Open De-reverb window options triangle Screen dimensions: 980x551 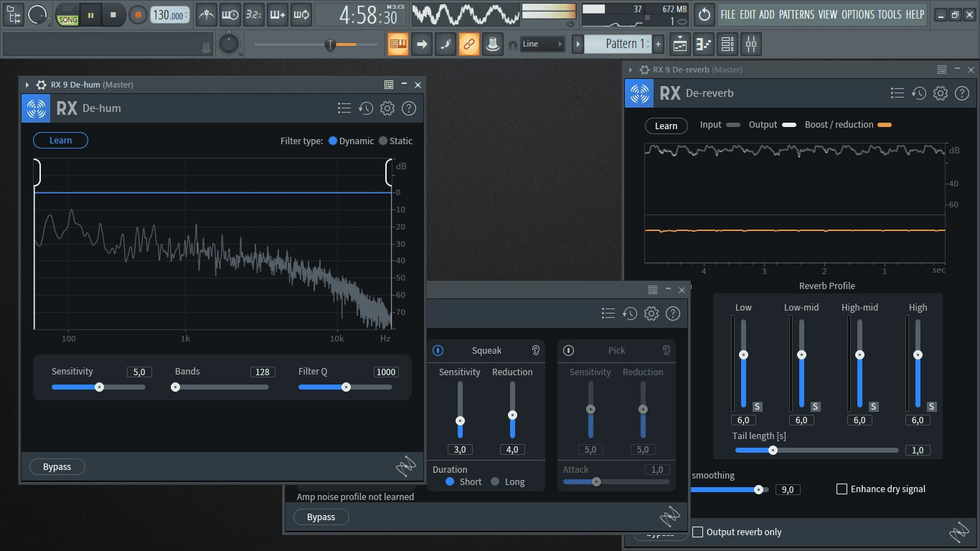coord(630,70)
